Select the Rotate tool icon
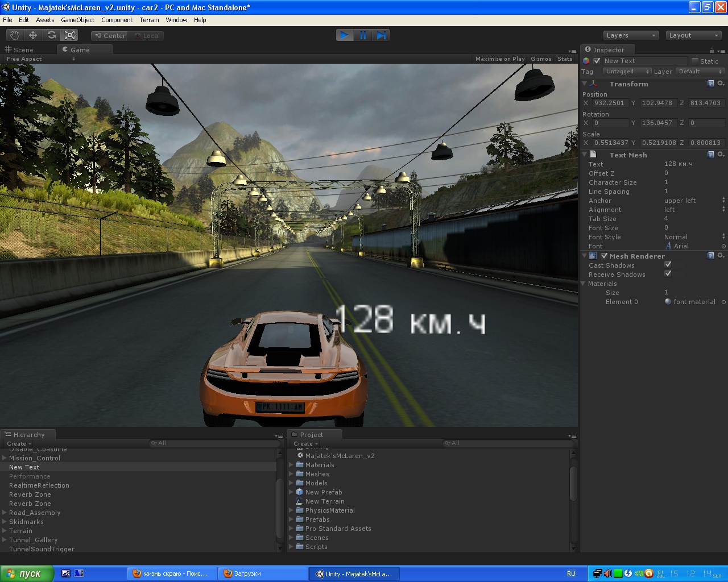This screenshot has width=728, height=582. coord(52,35)
